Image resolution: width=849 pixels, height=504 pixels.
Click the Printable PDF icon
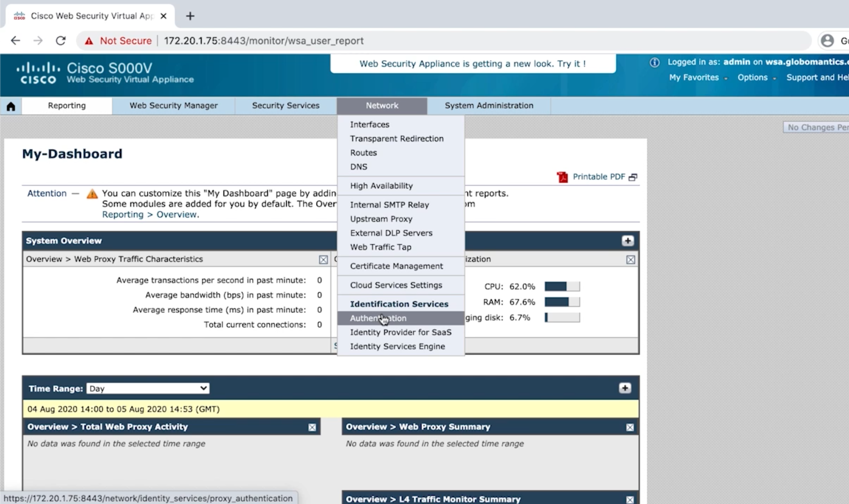point(562,177)
